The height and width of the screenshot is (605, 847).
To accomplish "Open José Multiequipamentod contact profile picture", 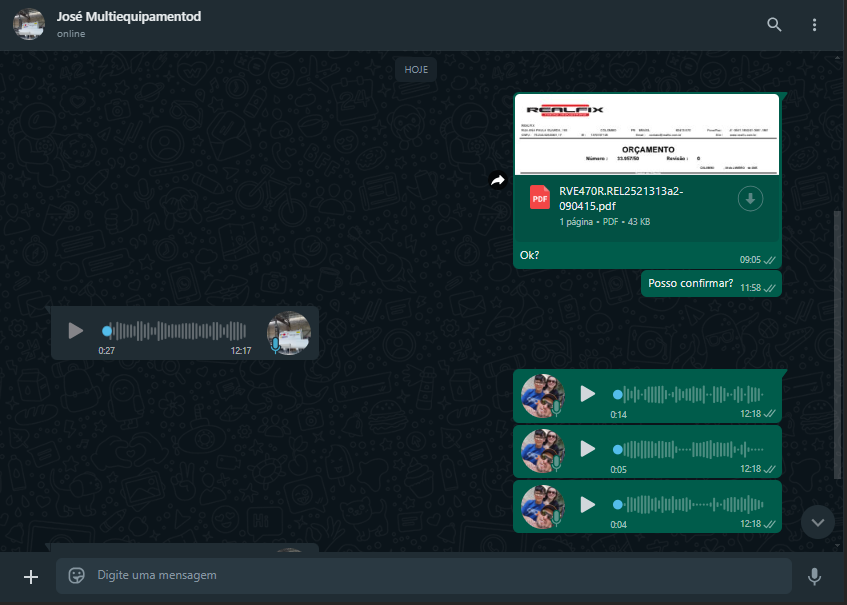I will pyautogui.click(x=29, y=25).
